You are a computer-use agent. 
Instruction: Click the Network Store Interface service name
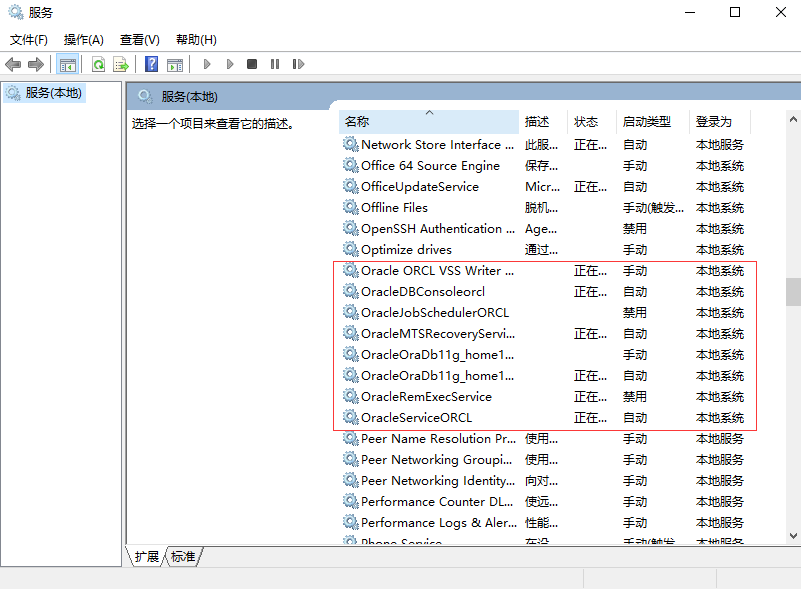[437, 145]
